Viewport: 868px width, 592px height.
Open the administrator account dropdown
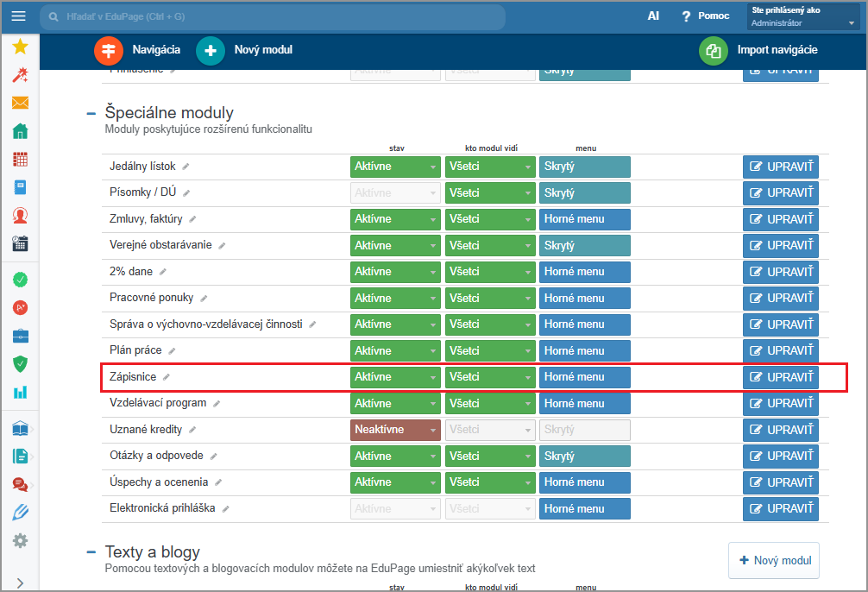coord(802,17)
